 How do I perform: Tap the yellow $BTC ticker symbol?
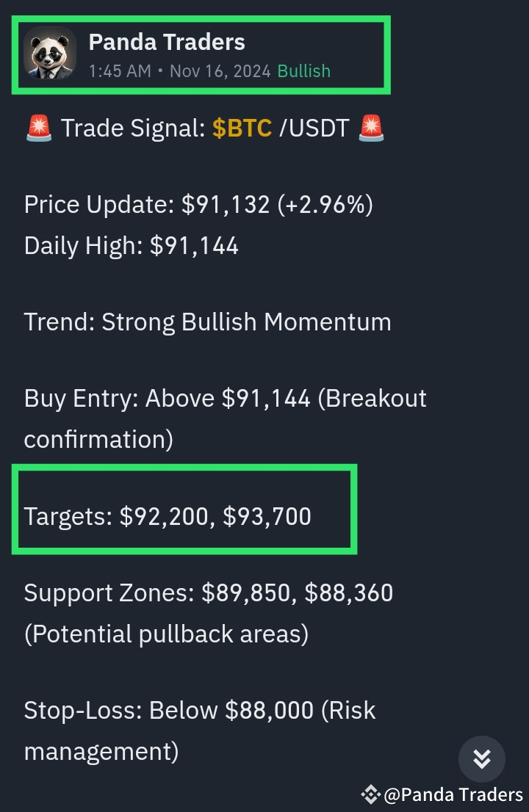[242, 128]
